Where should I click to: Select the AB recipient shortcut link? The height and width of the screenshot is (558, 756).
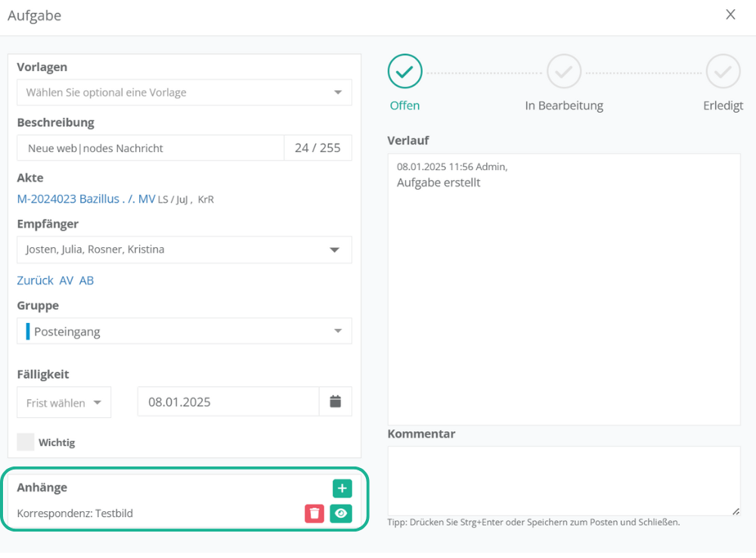(x=86, y=281)
